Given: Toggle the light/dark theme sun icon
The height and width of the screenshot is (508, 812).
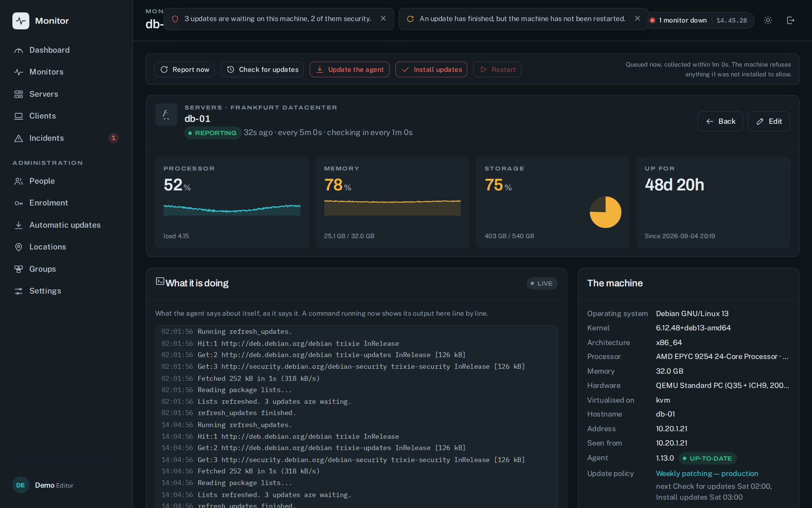Looking at the screenshot, I should click(x=768, y=20).
